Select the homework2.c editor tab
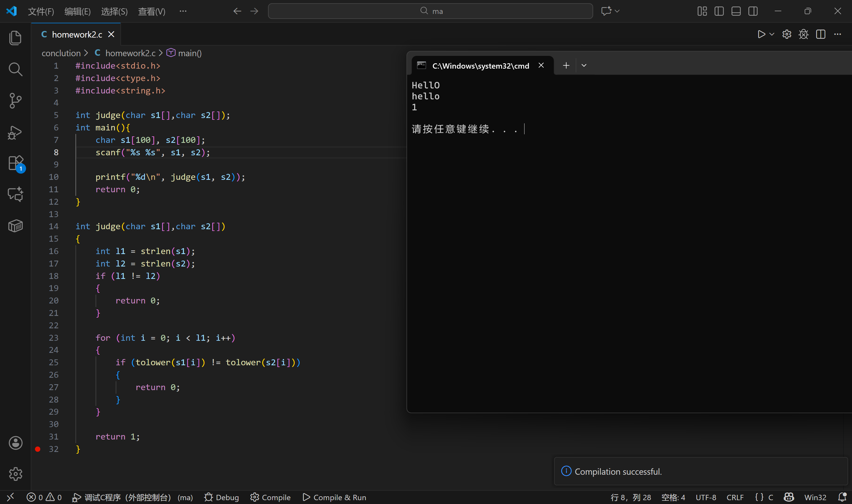Image resolution: width=852 pixels, height=504 pixels. click(x=77, y=34)
